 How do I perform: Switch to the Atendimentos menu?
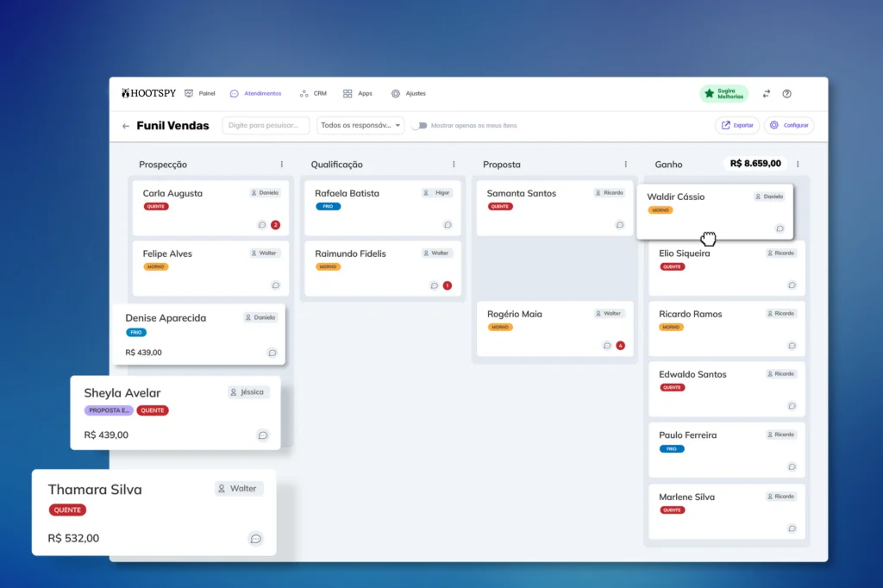click(x=255, y=93)
